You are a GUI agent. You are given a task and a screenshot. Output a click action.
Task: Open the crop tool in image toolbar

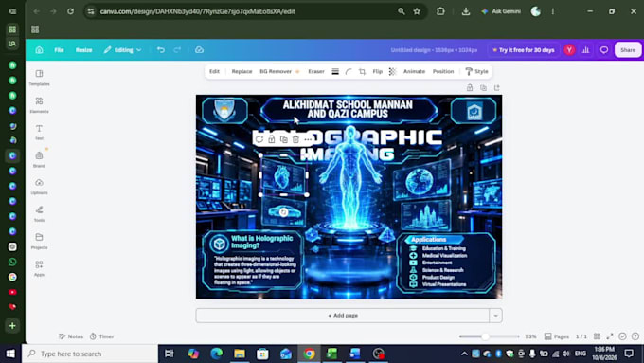pyautogui.click(x=362, y=71)
